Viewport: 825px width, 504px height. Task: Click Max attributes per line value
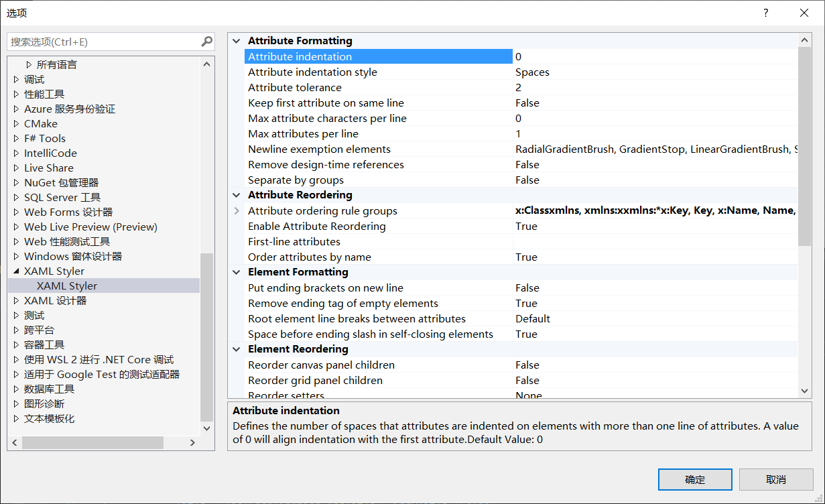click(655, 134)
